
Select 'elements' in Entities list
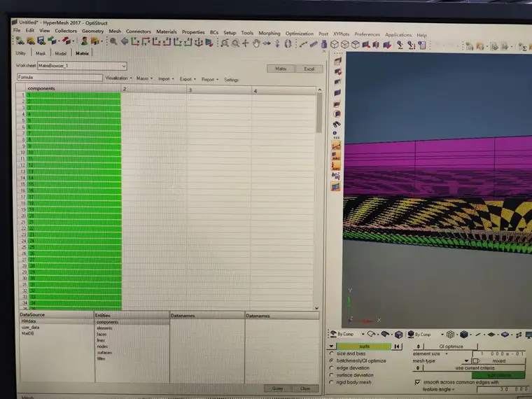click(x=104, y=328)
